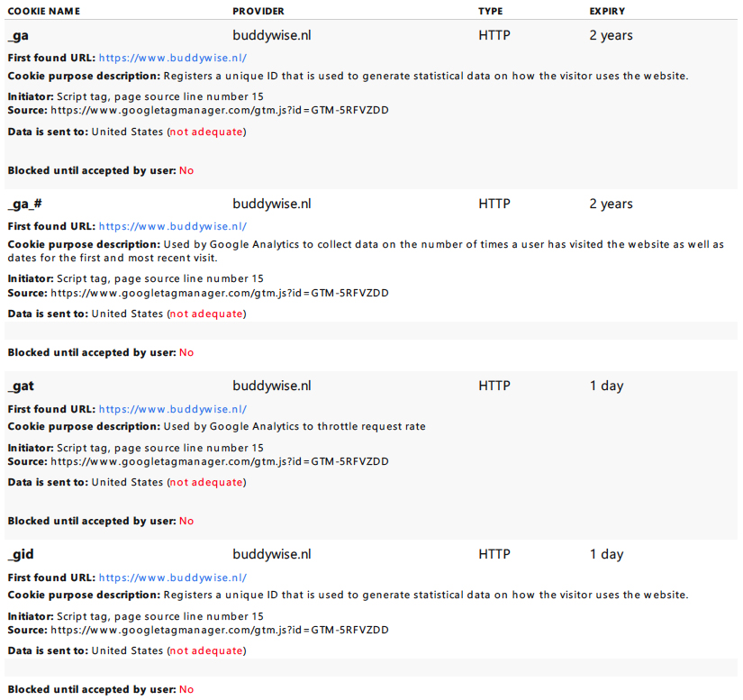Screen dimensions: 743x700
Task: Click the purpose description text of _ga cookie
Action: pyautogui.click(x=425, y=76)
